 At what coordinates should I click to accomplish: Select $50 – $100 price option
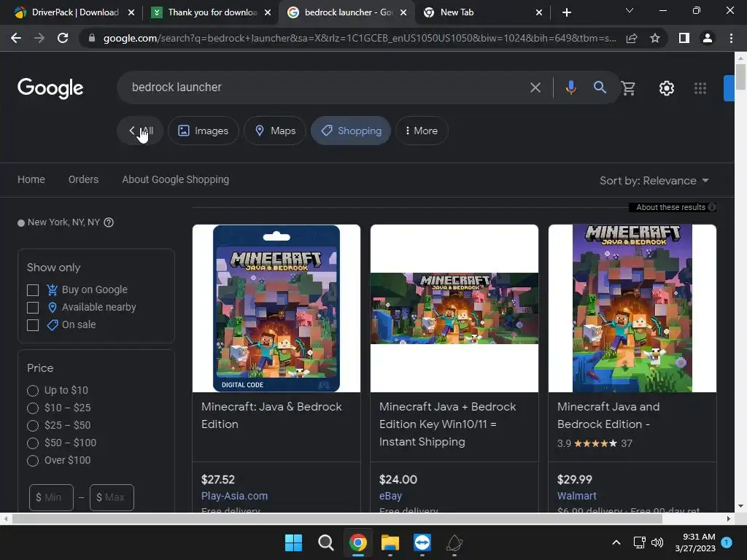33,443
